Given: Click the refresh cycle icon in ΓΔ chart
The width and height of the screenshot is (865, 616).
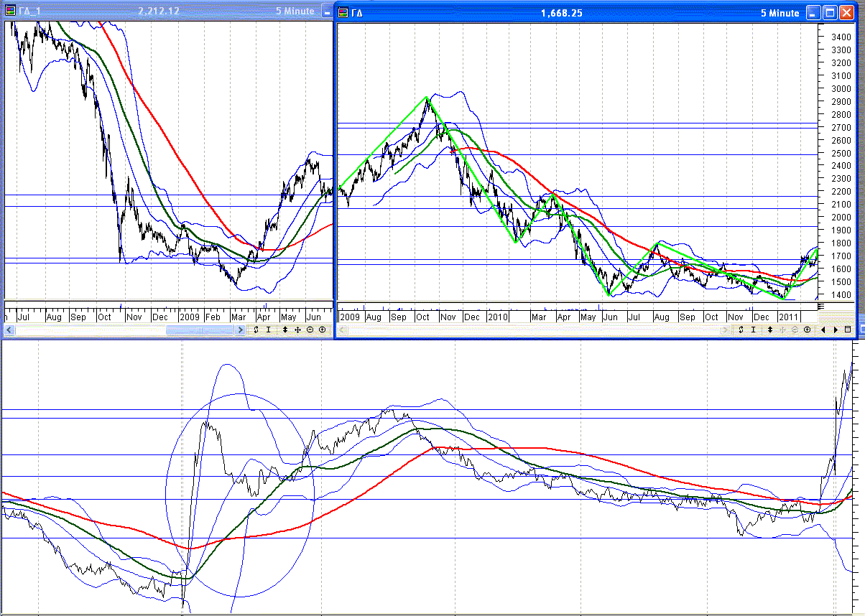Looking at the screenshot, I should pyautogui.click(x=741, y=330).
